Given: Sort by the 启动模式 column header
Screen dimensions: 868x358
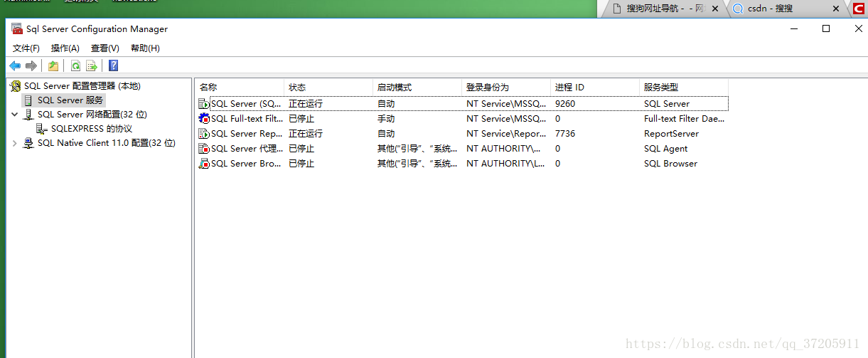Looking at the screenshot, I should [417, 87].
